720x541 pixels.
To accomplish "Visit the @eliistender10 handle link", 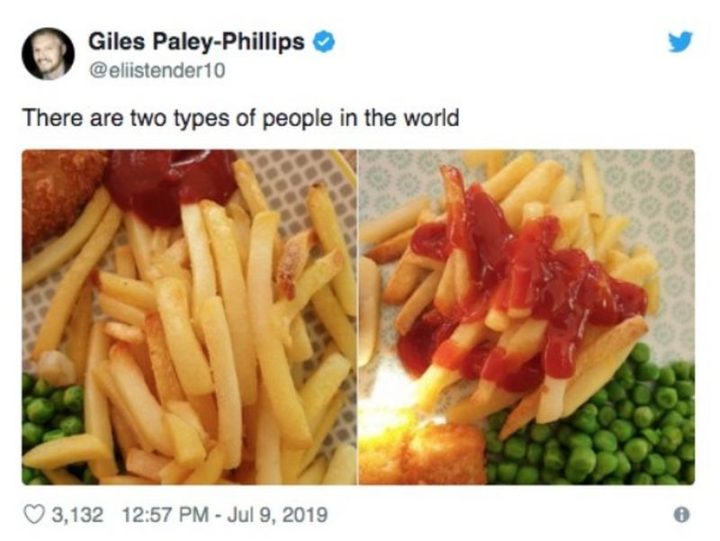I will click(157, 71).
